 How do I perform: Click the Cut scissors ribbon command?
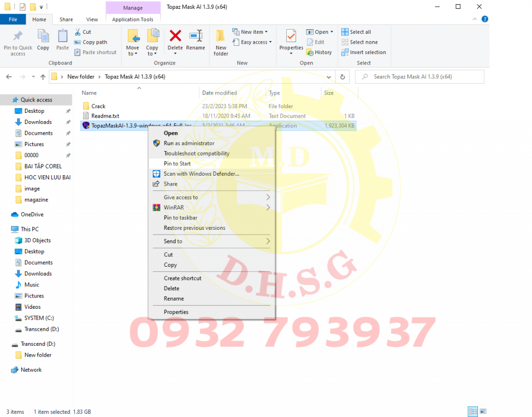coord(83,32)
